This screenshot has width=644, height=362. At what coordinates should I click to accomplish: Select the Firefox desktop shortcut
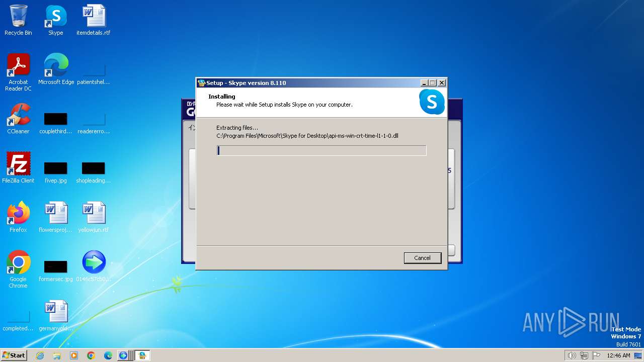pyautogui.click(x=18, y=217)
